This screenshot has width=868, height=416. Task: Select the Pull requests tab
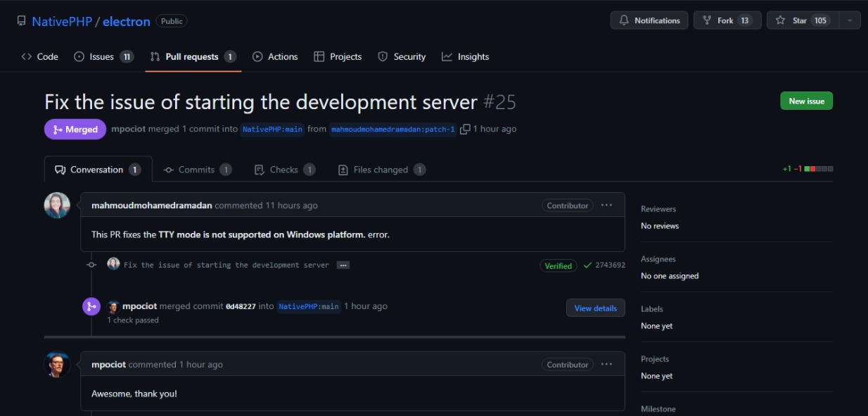193,56
